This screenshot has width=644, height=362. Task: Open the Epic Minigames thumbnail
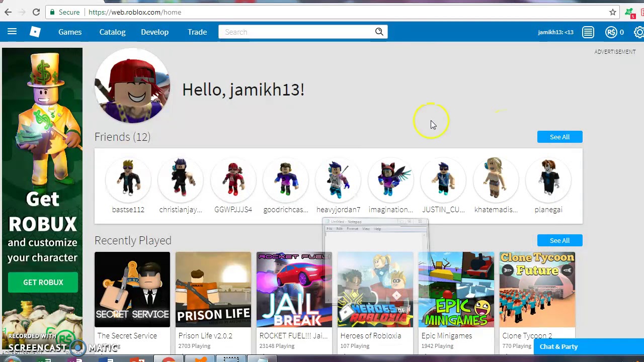click(x=456, y=290)
